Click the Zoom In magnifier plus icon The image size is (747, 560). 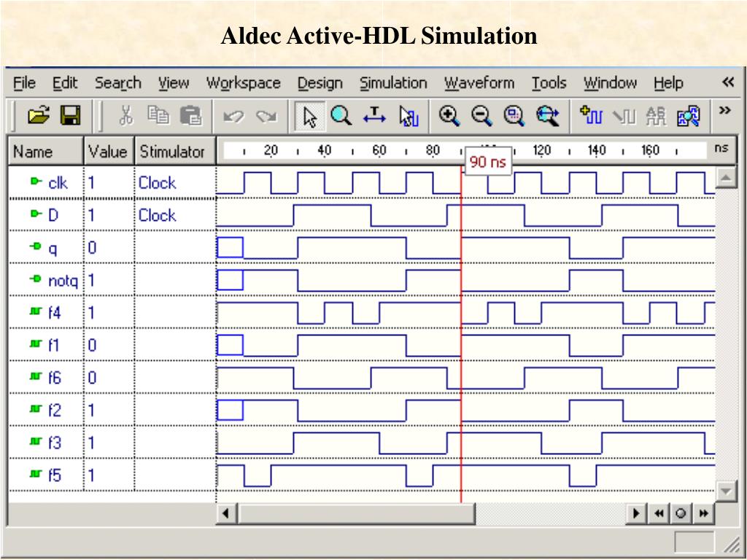tap(449, 116)
